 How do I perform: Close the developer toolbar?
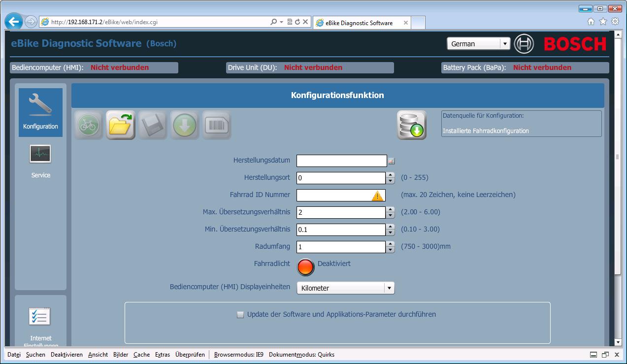[x=617, y=355]
